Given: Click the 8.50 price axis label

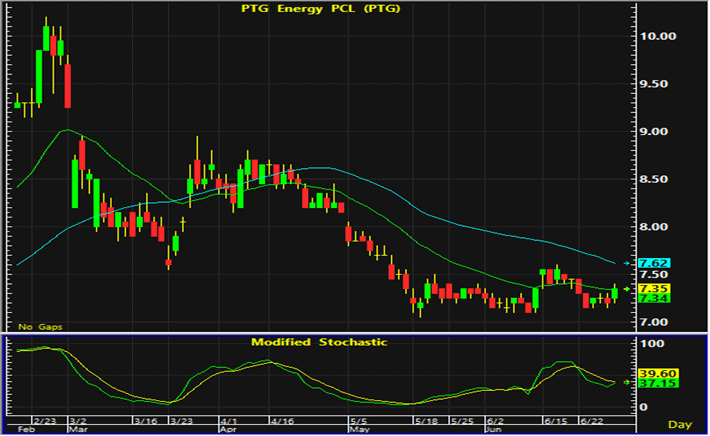Looking at the screenshot, I should pyautogui.click(x=654, y=179).
